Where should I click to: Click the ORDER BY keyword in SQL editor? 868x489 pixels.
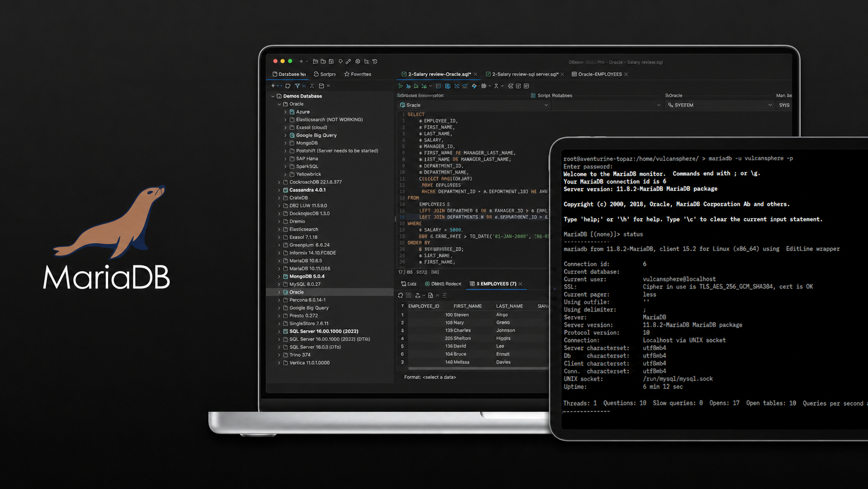tap(418, 243)
